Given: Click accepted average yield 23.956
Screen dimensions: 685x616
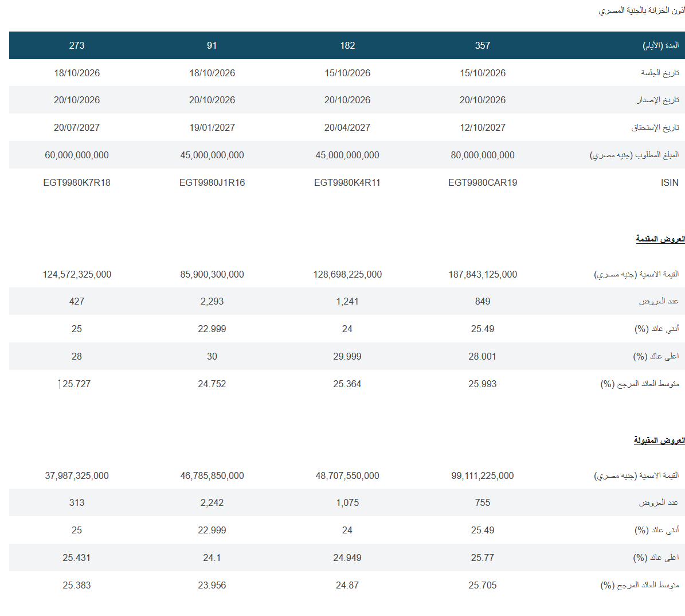Looking at the screenshot, I should tap(212, 586).
